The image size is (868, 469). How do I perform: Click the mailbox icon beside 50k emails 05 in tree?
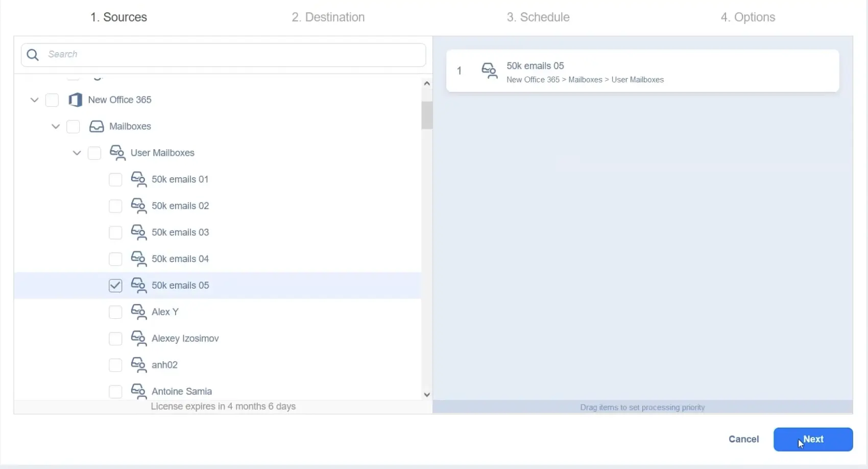[139, 286]
